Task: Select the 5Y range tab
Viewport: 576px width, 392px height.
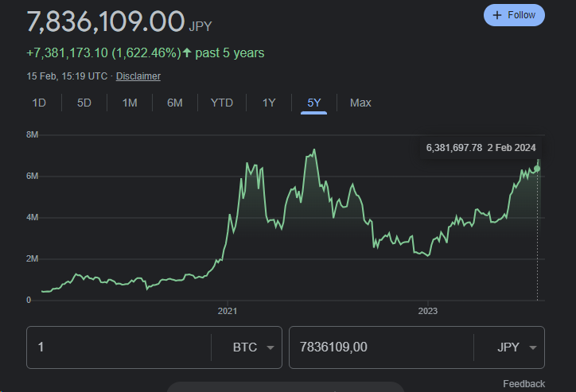Action: point(314,103)
